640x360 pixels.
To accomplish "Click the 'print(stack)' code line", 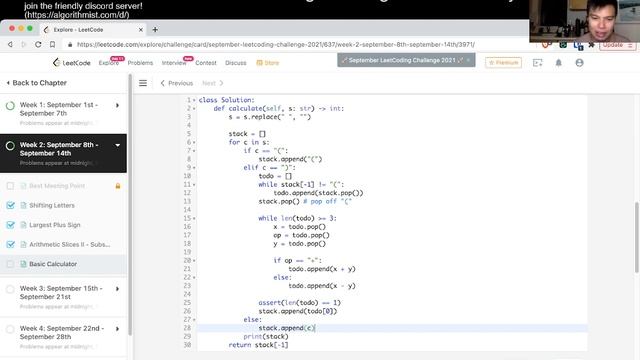I will [x=266, y=337].
